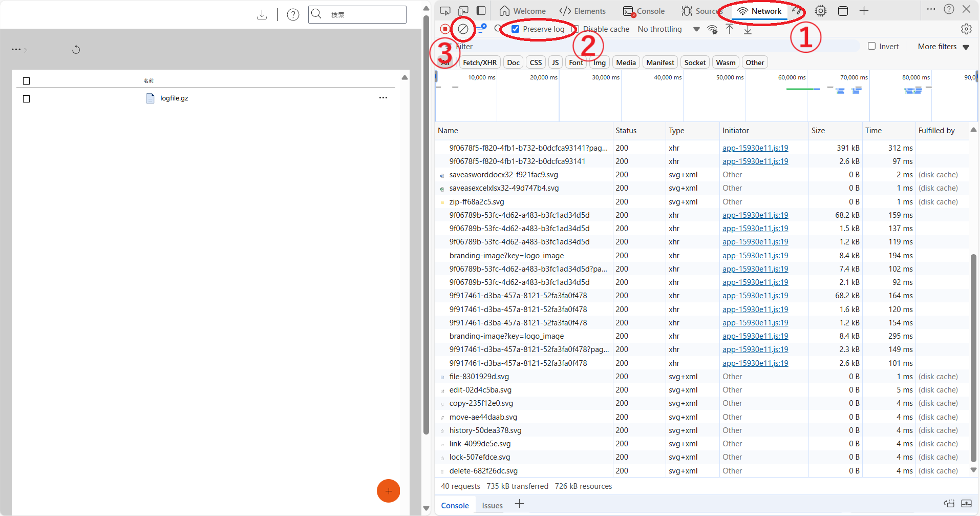
Task: Click the download icon in file browser header
Action: 262,15
